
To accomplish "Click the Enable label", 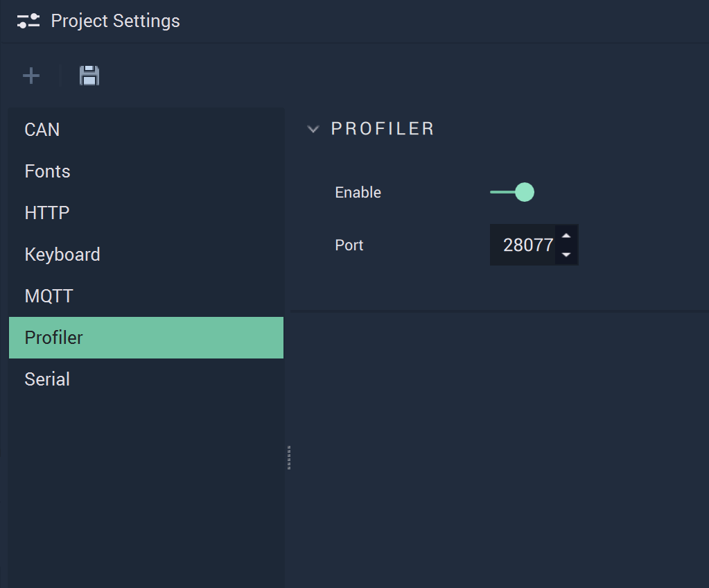I will [x=358, y=192].
